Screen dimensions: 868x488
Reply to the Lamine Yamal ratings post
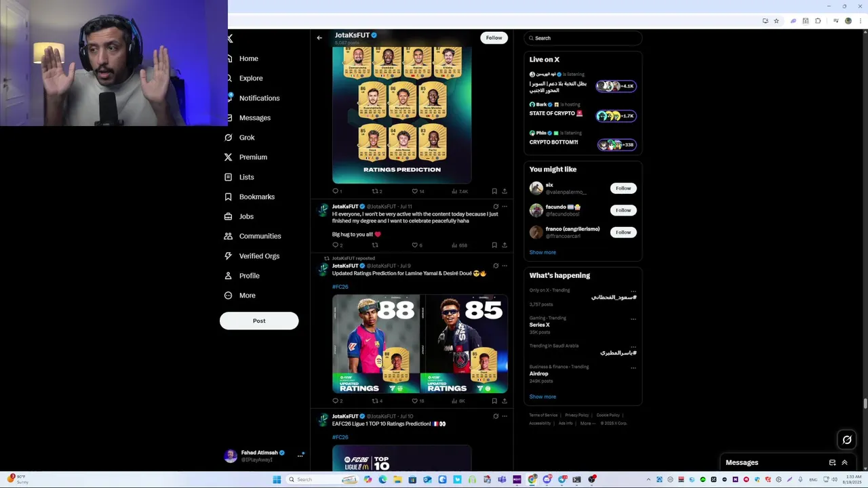[335, 401]
